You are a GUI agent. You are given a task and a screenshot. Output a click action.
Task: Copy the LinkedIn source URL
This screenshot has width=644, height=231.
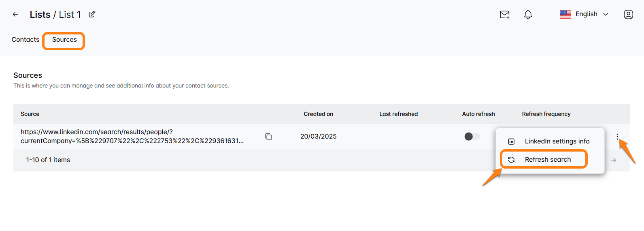click(x=268, y=137)
